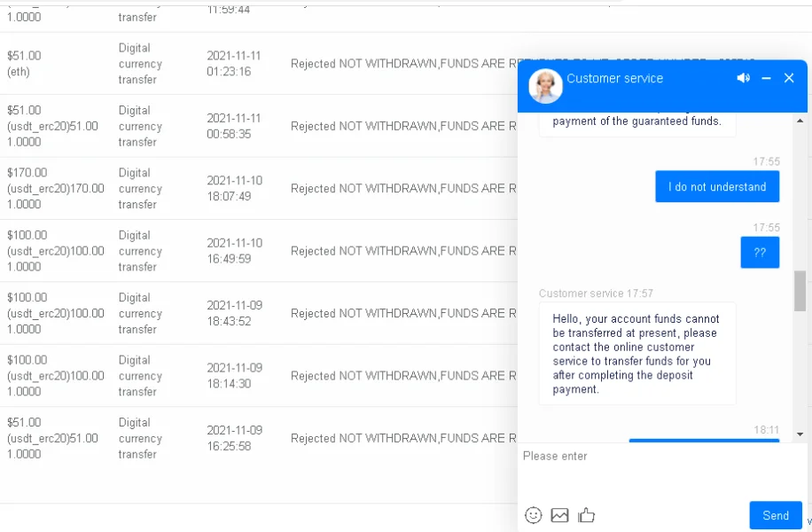The image size is (812, 532).
Task: Click the 'Customer service' chat title
Action: coord(614,78)
